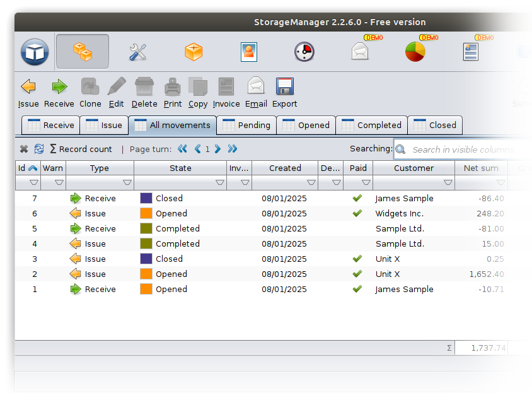Open the Warn column filter dropdown
This screenshot has height=393, width=532.
tap(59, 182)
